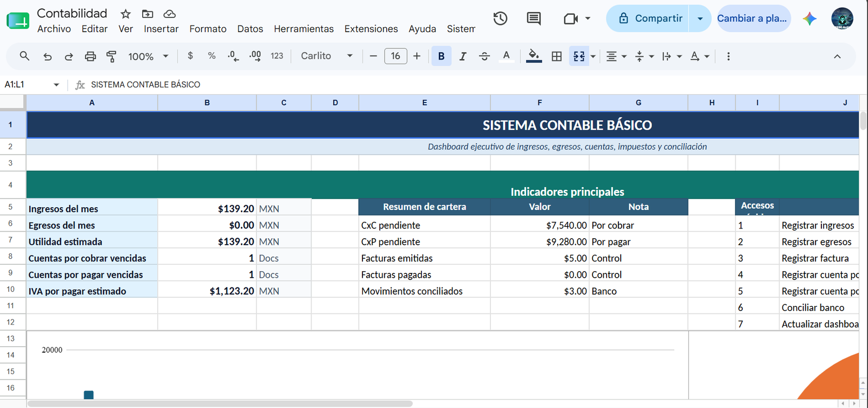Open the 123 number formats menu

coord(277,56)
